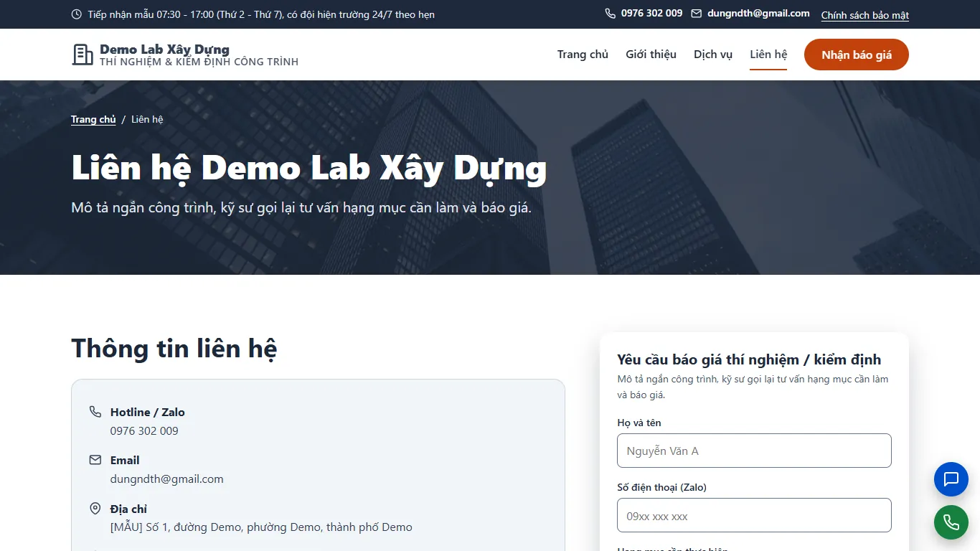The width and height of the screenshot is (980, 551).
Task: Open the blue chat floating button
Action: [951, 479]
